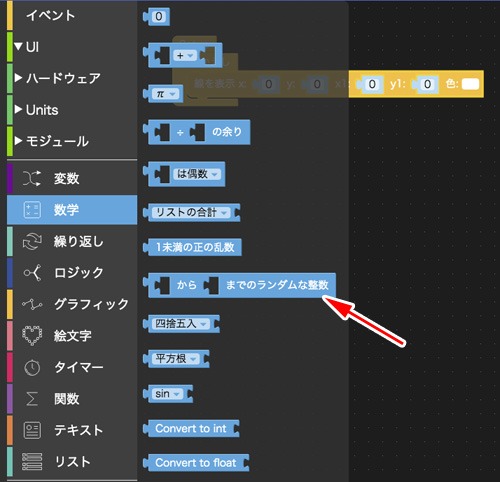Select the 絵文字 heart icon

pos(32,335)
